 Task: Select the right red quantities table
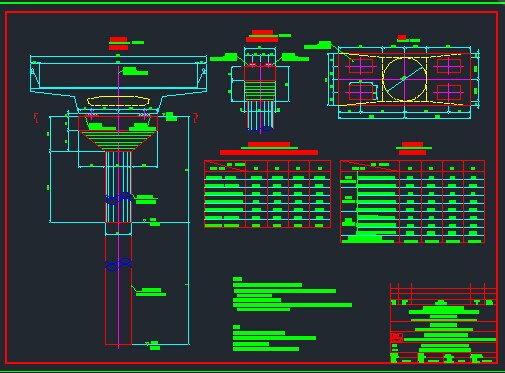click(x=413, y=202)
